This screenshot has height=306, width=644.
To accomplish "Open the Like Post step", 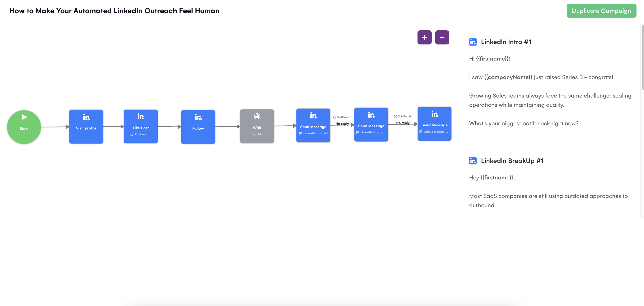I will (140, 126).
